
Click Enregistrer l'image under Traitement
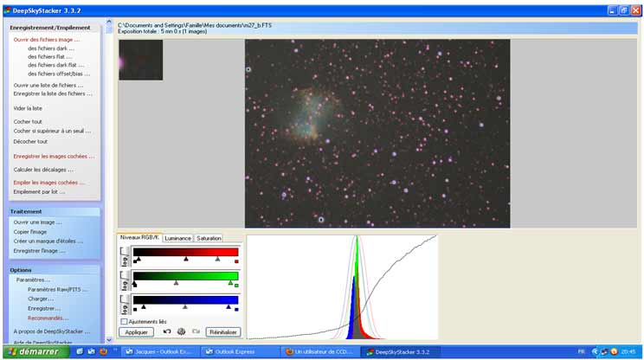pyautogui.click(x=39, y=251)
